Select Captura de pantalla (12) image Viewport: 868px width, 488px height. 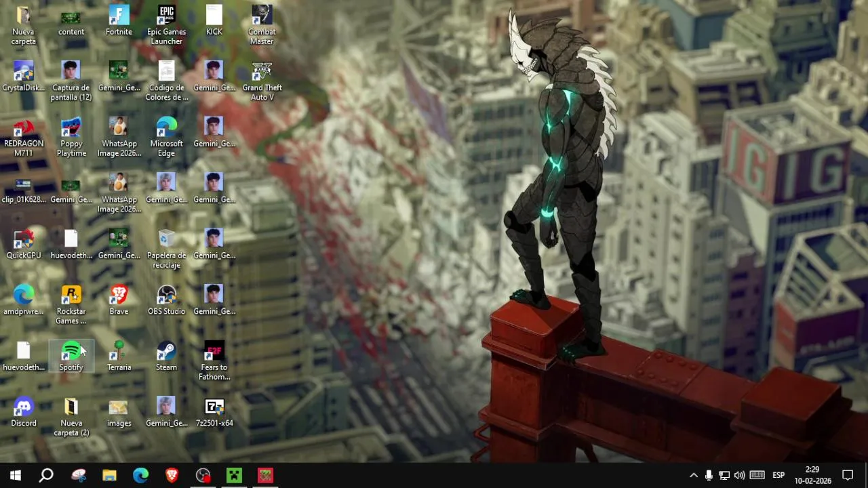[71, 81]
